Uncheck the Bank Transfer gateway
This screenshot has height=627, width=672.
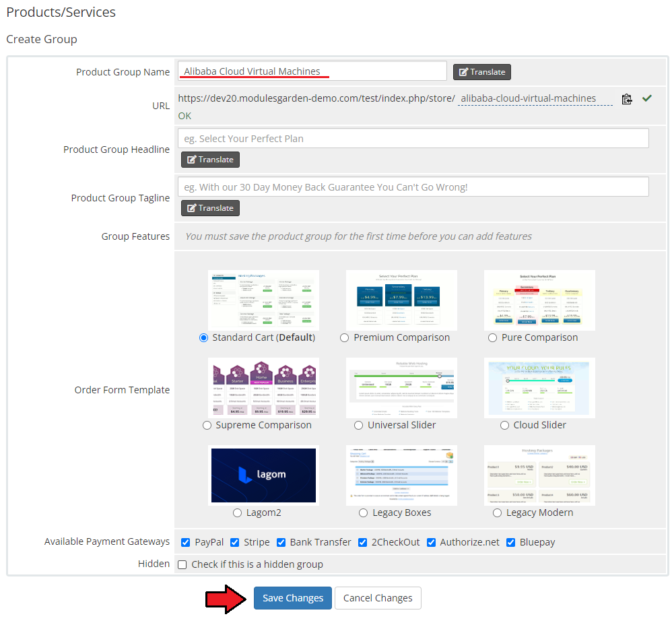pyautogui.click(x=281, y=542)
